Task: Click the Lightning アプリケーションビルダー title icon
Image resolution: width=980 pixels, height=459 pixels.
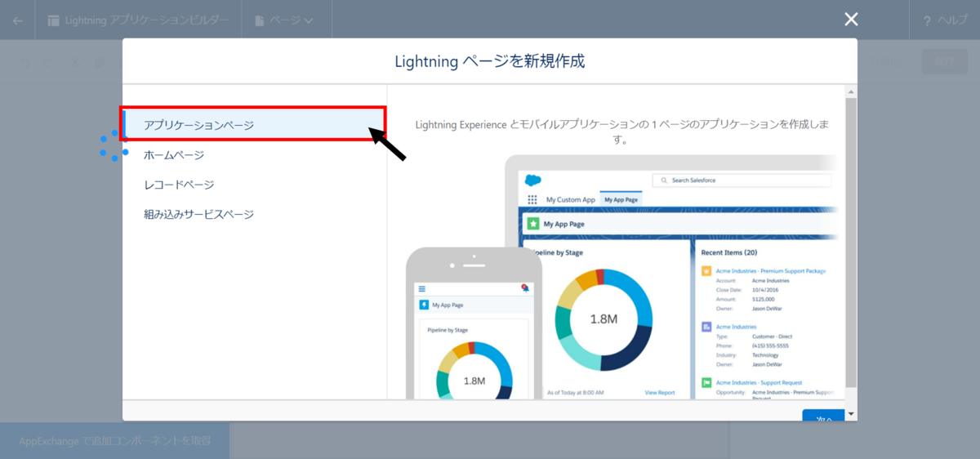Action: point(55,20)
